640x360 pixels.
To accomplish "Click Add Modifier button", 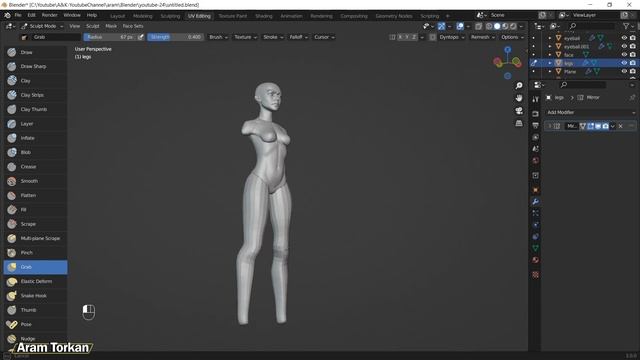I will [590, 112].
